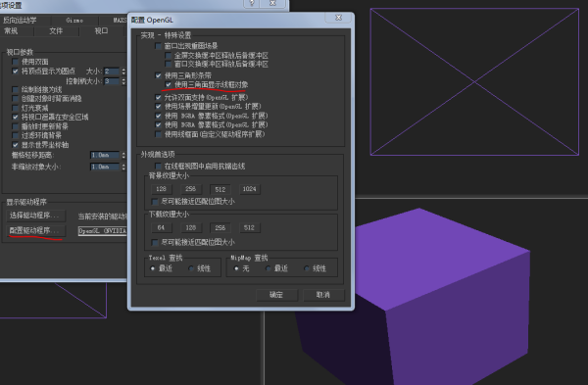Select the 视口 tab in preferences

pyautogui.click(x=101, y=31)
